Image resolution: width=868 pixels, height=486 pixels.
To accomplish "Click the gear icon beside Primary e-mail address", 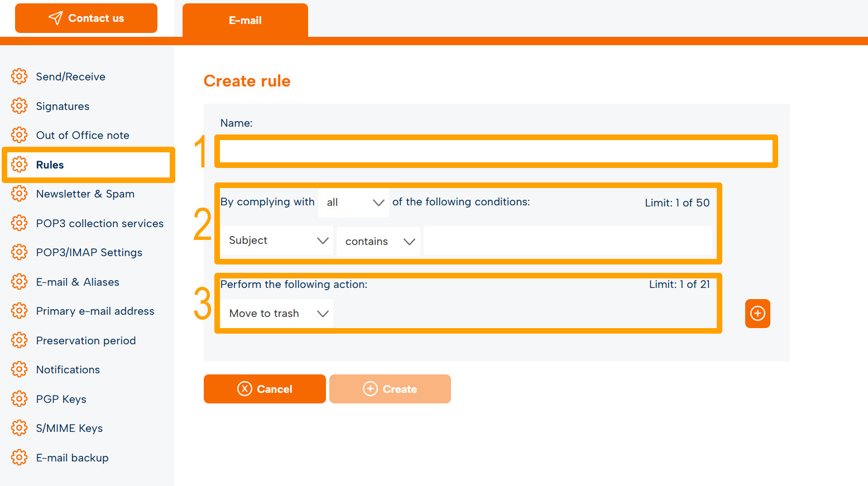I will [x=19, y=311].
